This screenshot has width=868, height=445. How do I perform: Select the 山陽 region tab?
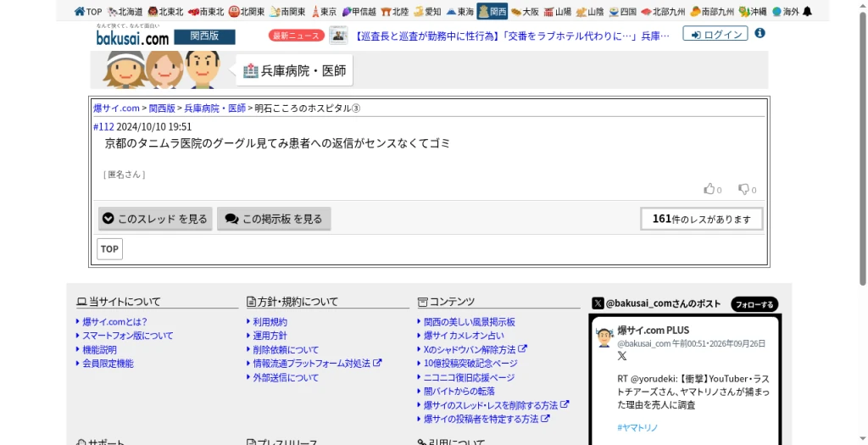point(558,11)
